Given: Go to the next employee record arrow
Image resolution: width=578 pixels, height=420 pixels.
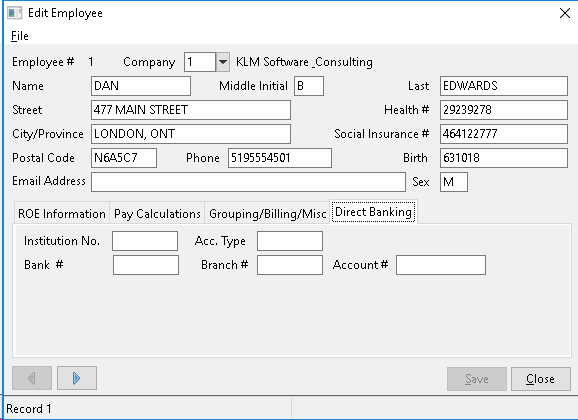Looking at the screenshot, I should point(77,378).
